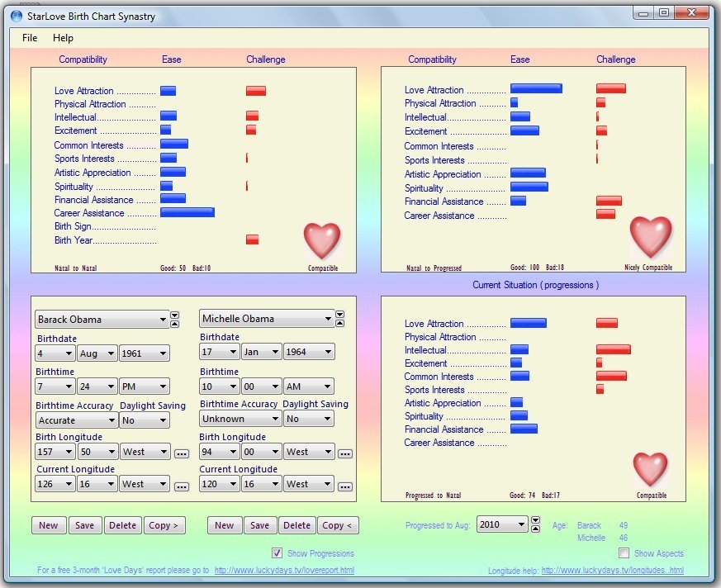Open Barack's current longitude West direction dropdown
721x588 pixels.
145,484
